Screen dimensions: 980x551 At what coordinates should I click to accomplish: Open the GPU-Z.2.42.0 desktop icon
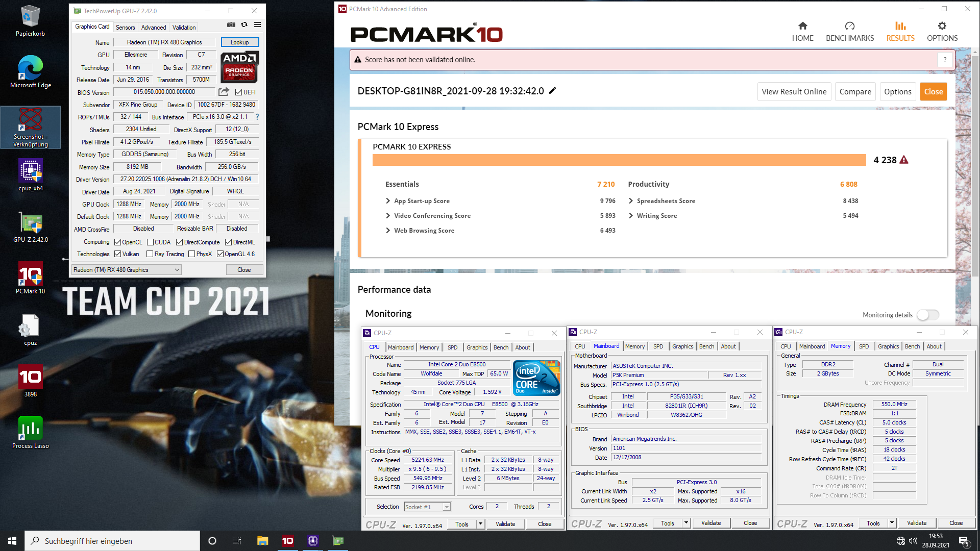click(31, 227)
